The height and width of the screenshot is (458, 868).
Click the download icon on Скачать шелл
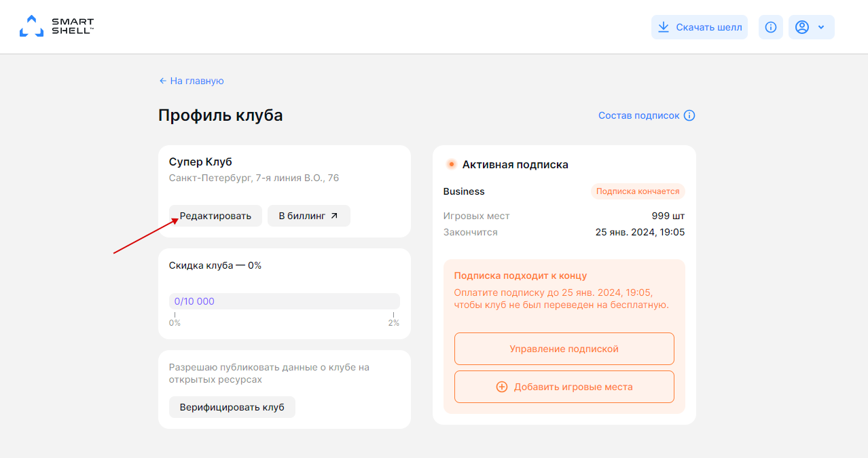pos(662,26)
